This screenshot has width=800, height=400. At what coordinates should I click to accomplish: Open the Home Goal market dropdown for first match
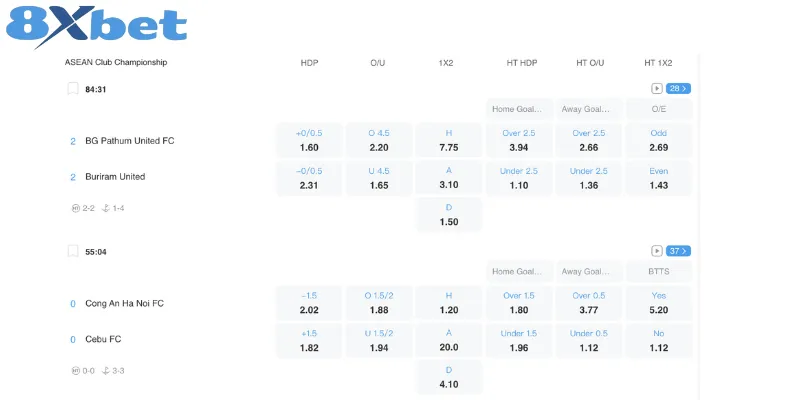[518, 108]
